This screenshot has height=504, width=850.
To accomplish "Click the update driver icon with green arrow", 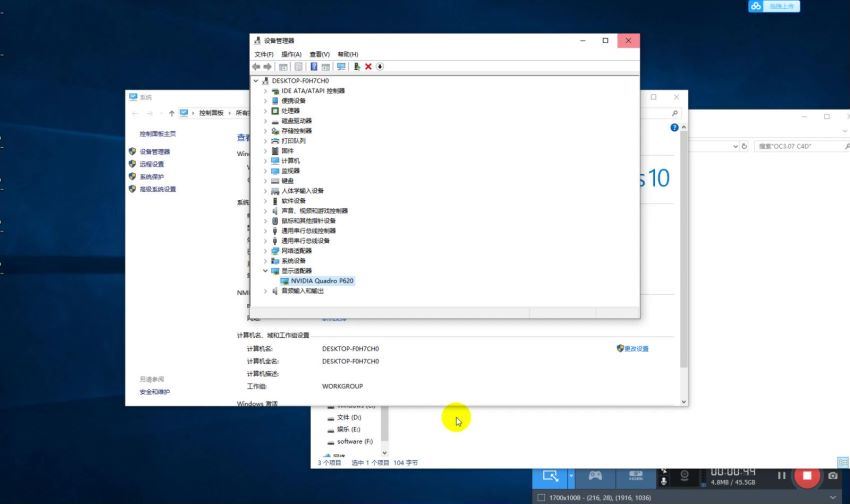I will pos(357,67).
